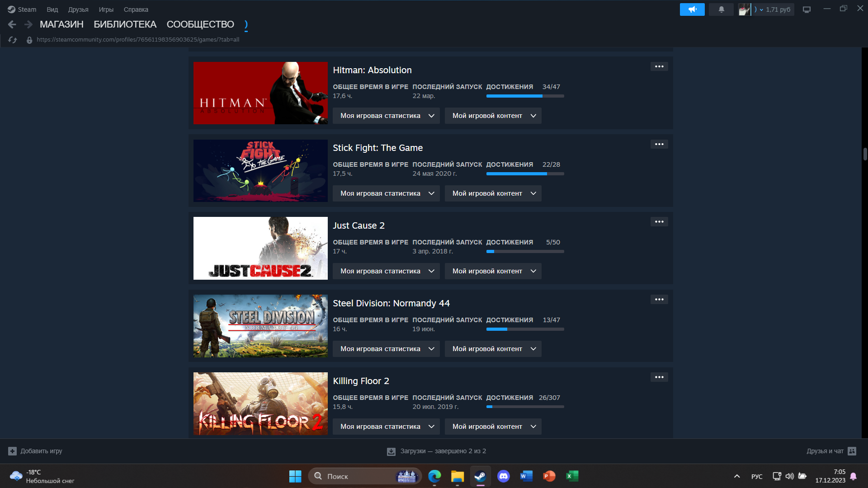868x488 pixels.
Task: Open Hitman: Absolution title link
Action: click(372, 70)
